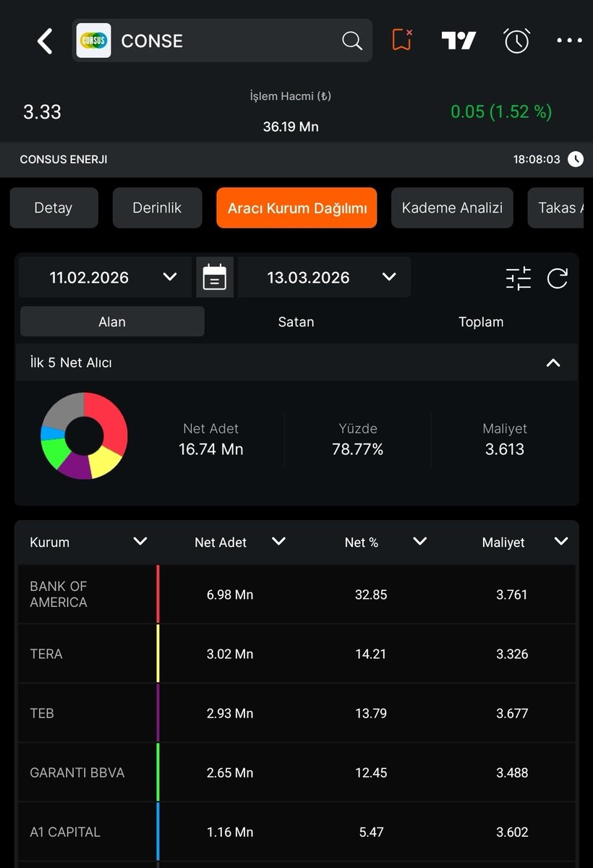Tap the CONSUS ENERJI company name

click(64, 159)
